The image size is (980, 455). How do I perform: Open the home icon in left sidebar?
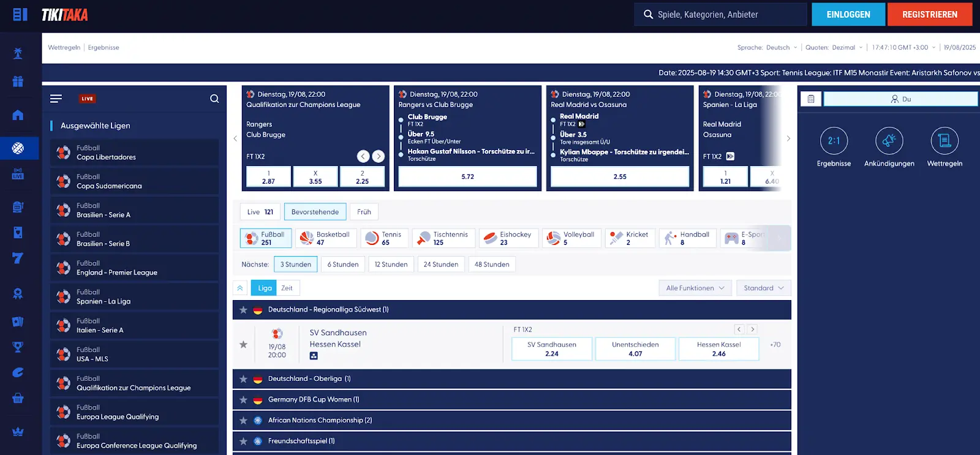18,115
